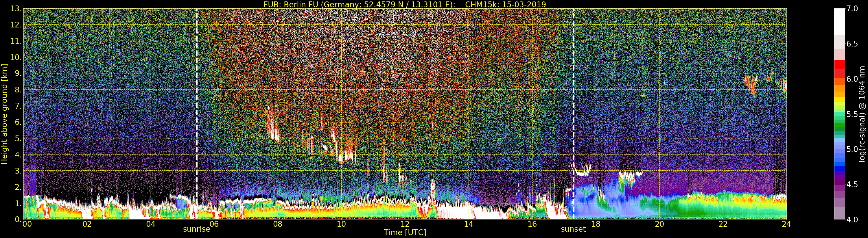Viewport: 868px width, 238px height.
Task: Click the colorbar tick label '6.5'
Action: [852, 44]
